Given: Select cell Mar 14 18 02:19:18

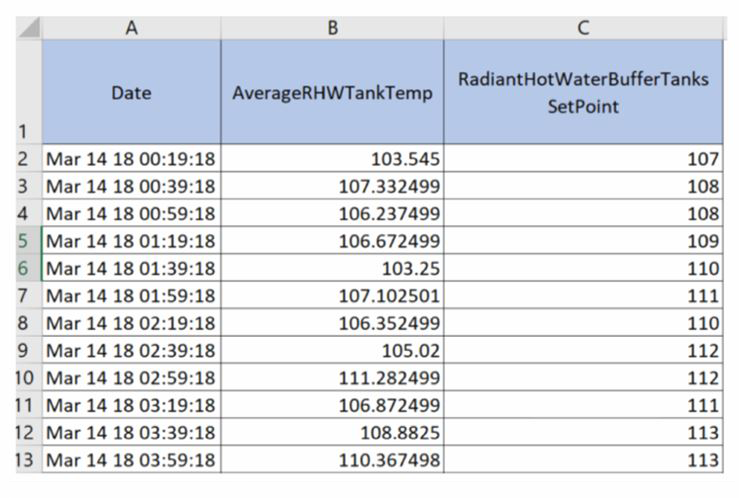Looking at the screenshot, I should pyautogui.click(x=131, y=322).
